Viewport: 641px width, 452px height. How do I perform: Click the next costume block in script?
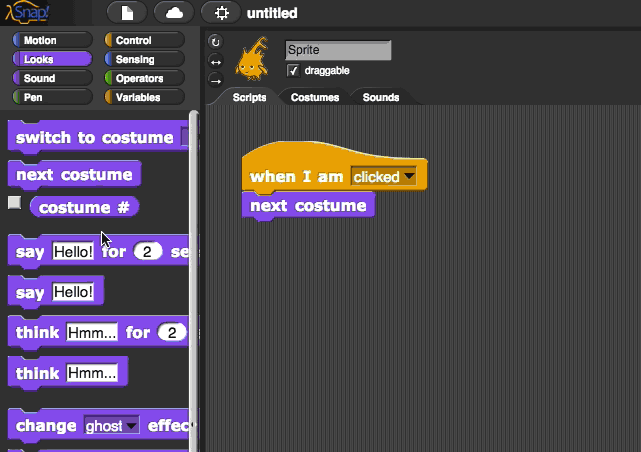tap(308, 206)
